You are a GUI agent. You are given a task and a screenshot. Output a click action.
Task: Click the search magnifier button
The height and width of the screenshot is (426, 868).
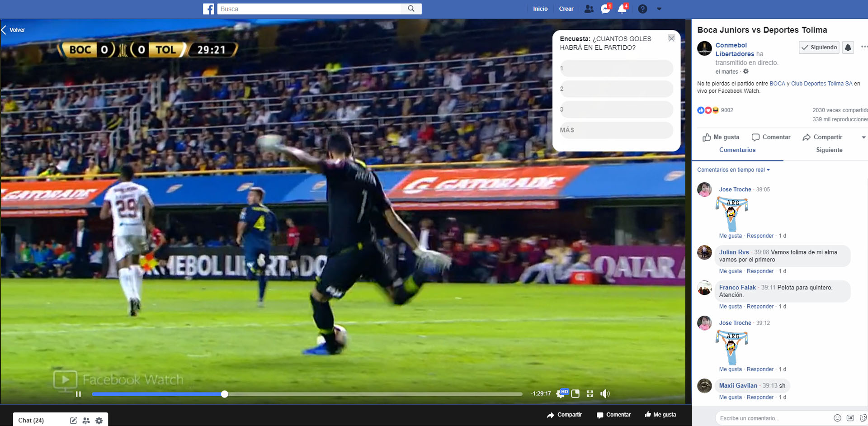pos(411,9)
